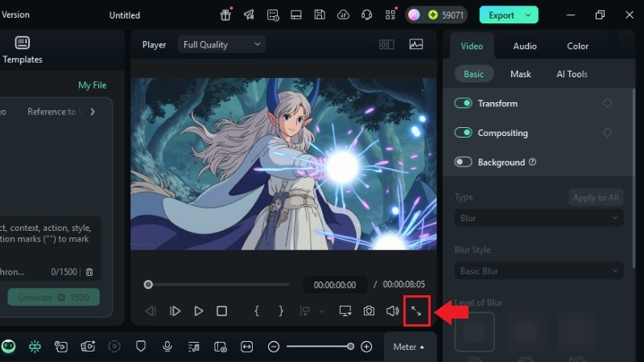The image size is (644, 362).
Task: Switch to the Color tab
Action: (577, 46)
